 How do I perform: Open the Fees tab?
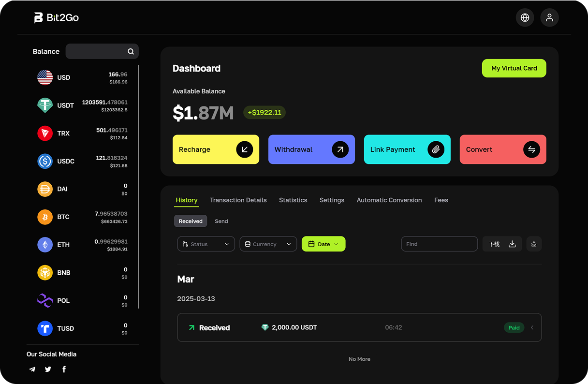pos(441,200)
